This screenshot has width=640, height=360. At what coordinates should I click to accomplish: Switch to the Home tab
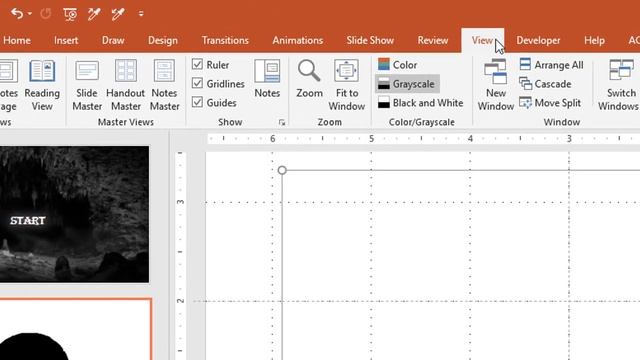pyautogui.click(x=17, y=40)
